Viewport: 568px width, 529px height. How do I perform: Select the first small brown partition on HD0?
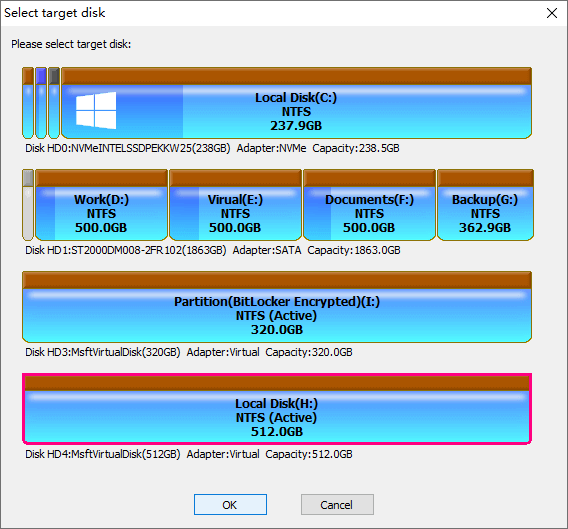click(x=28, y=103)
